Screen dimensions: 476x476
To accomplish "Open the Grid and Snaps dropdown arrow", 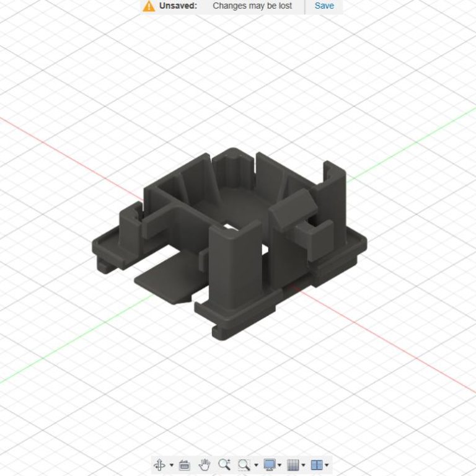I will pyautogui.click(x=303, y=465).
